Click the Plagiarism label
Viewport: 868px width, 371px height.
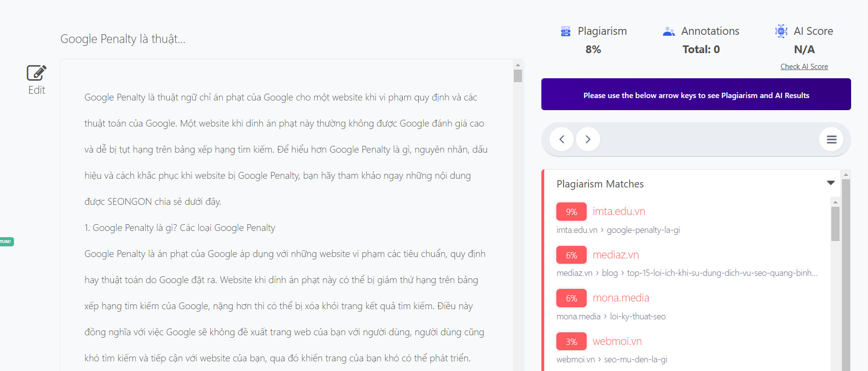(x=602, y=31)
